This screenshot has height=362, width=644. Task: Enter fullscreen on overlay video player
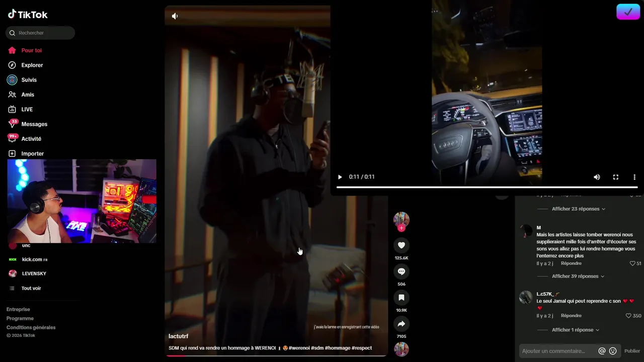click(615, 177)
